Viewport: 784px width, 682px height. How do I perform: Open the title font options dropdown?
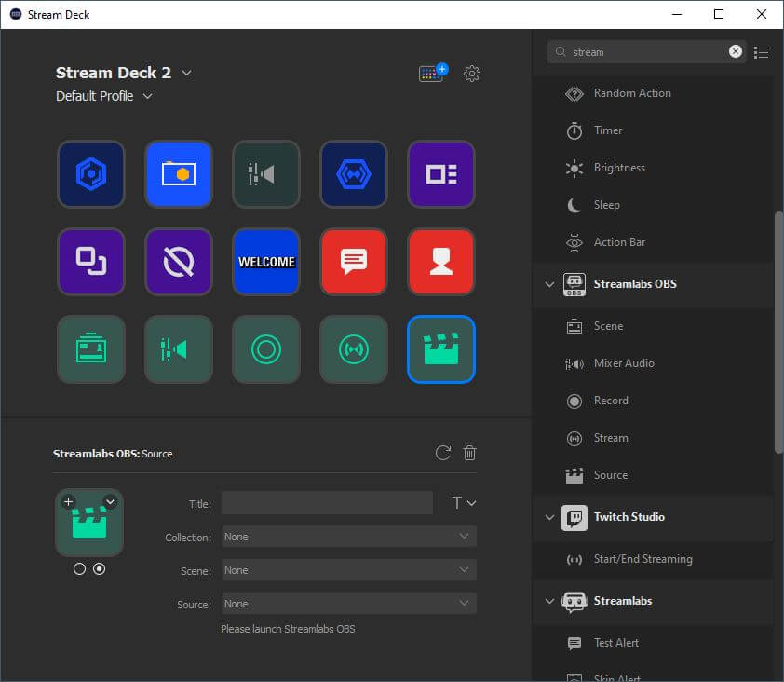pyautogui.click(x=464, y=503)
